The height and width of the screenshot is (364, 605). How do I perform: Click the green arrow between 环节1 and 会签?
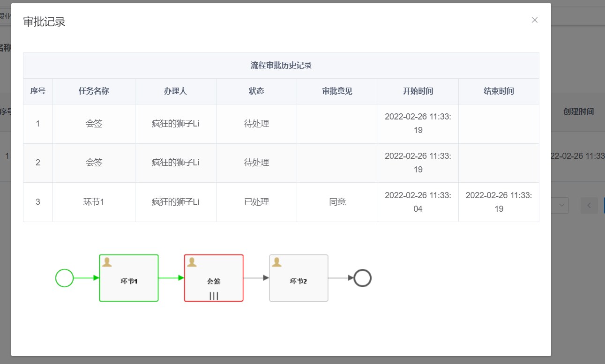point(171,278)
